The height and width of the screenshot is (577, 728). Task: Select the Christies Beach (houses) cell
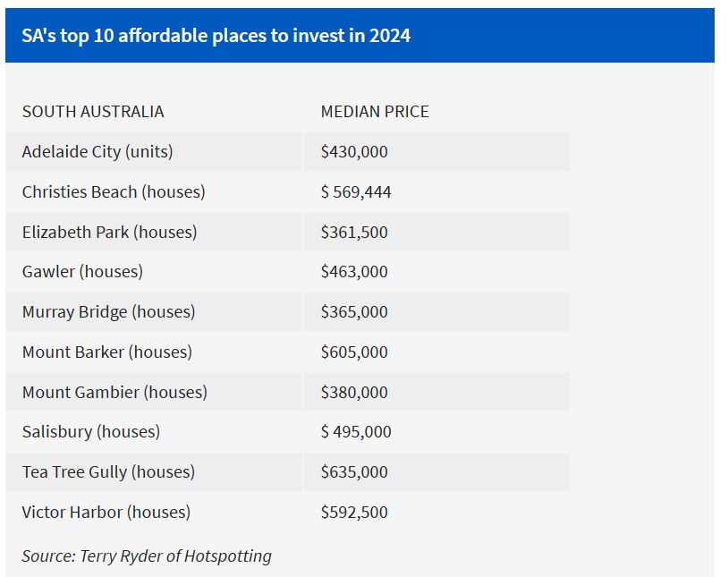tap(114, 192)
